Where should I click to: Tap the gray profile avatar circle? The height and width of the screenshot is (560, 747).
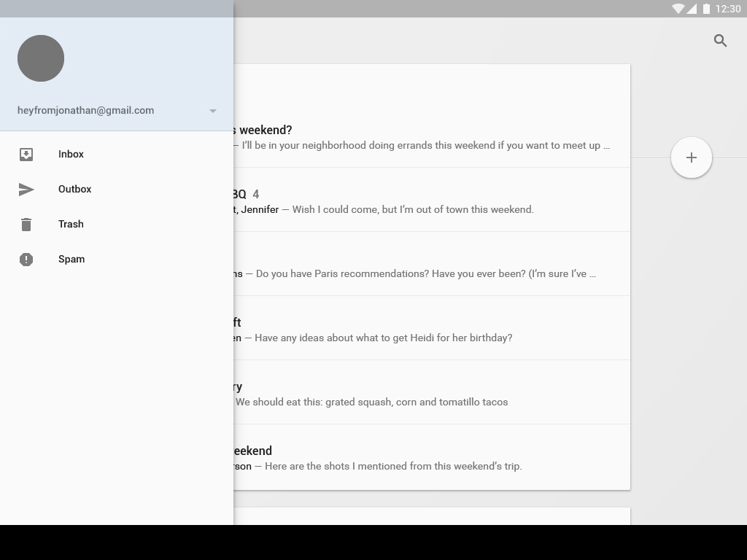41,58
